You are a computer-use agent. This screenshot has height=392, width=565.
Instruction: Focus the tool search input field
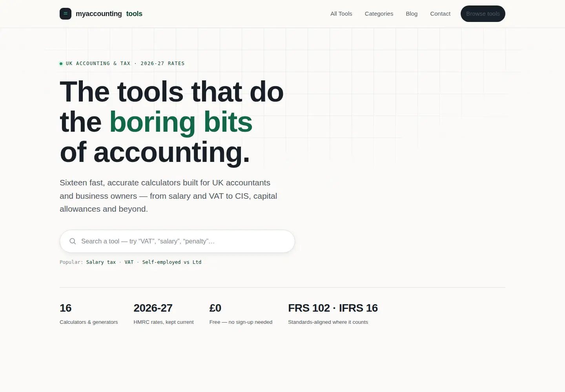(177, 241)
